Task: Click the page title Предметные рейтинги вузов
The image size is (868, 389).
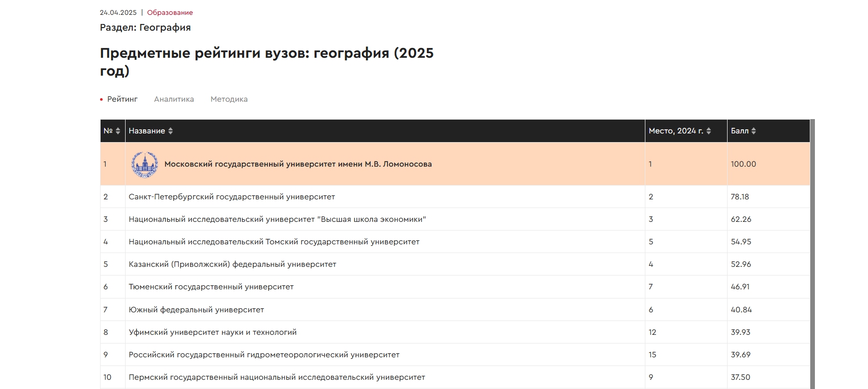Action: pyautogui.click(x=267, y=61)
